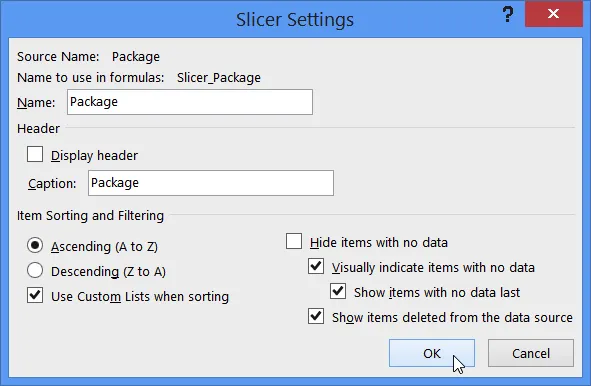
Task: Toggle Visually indicate items with no data
Action: tap(316, 267)
